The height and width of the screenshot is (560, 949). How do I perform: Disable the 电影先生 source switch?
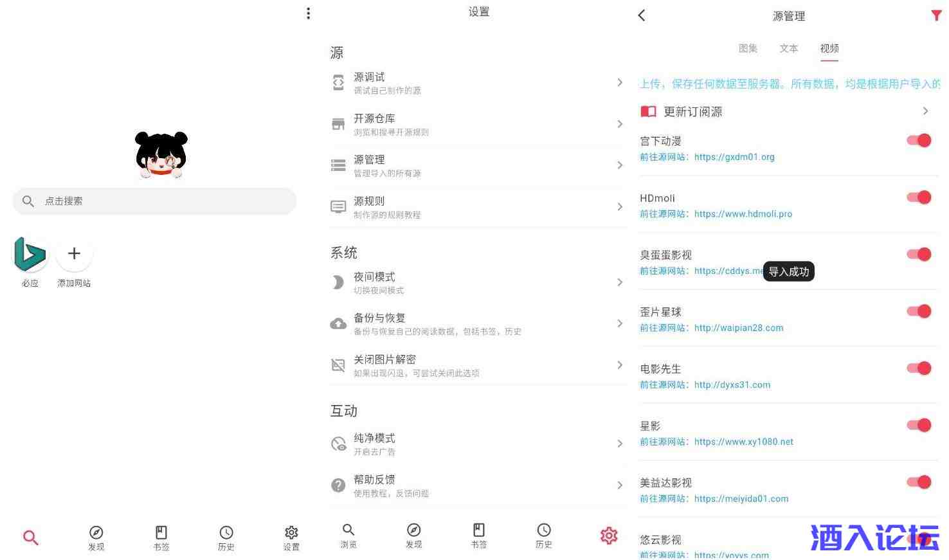919,368
